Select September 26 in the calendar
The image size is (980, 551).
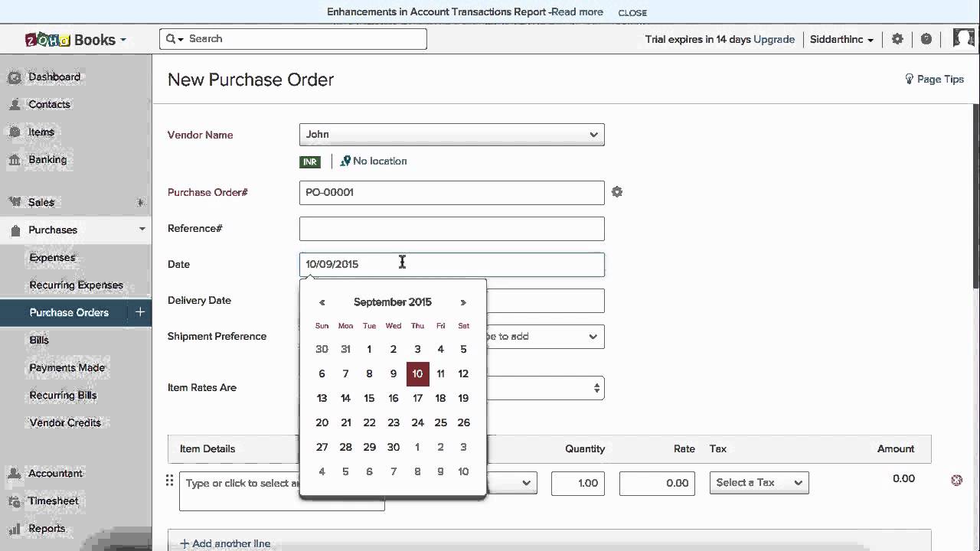point(463,422)
